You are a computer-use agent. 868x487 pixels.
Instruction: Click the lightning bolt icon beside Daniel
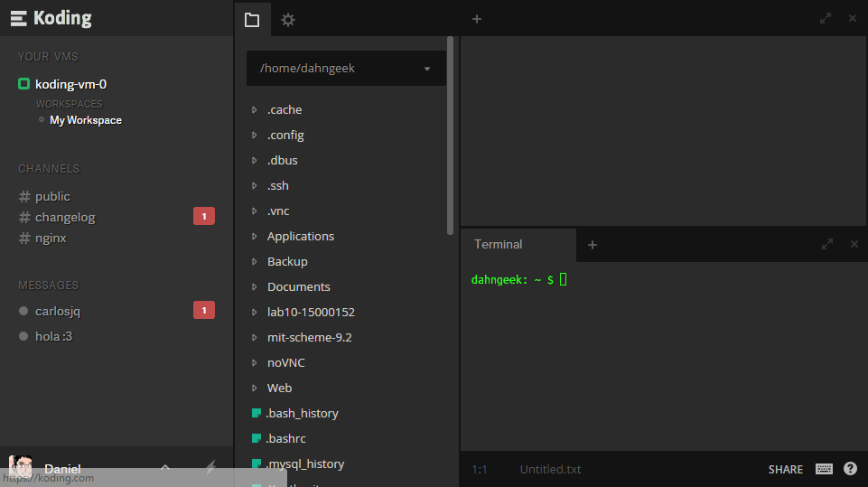click(210, 467)
